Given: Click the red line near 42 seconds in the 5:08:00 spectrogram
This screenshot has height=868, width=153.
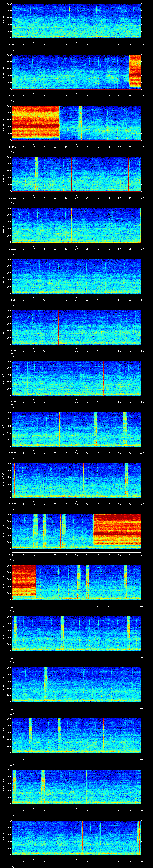Looking at the screenshot, I should pos(104,378).
